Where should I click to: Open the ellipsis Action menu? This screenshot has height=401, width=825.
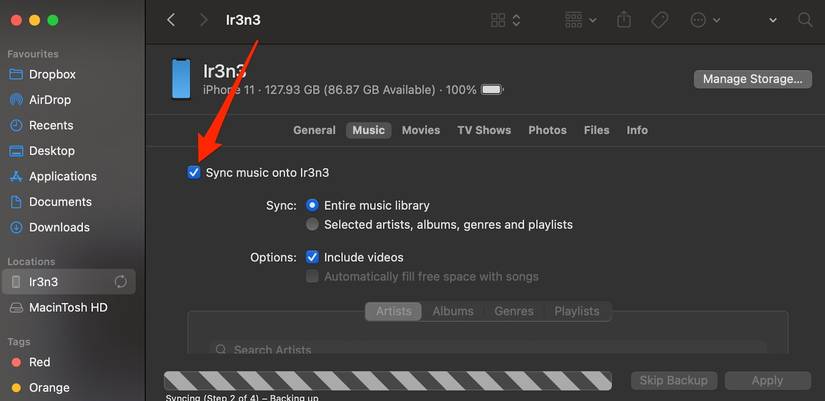tap(705, 20)
